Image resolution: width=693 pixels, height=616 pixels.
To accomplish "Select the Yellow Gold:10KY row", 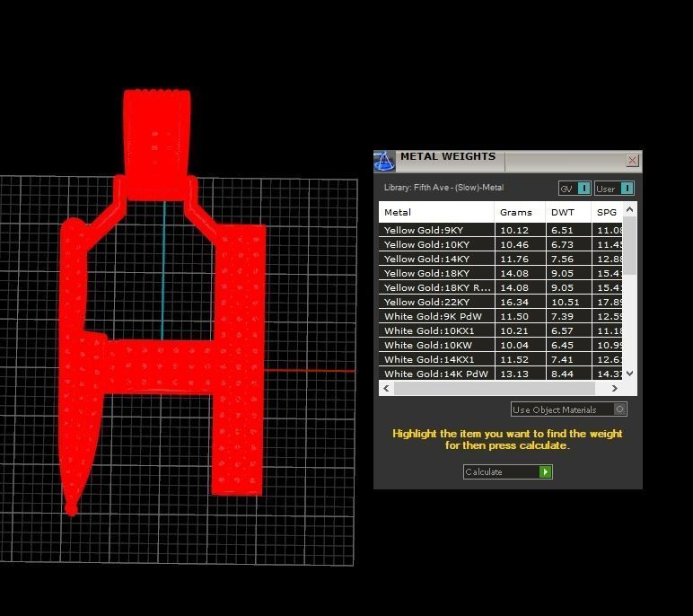I will 500,244.
